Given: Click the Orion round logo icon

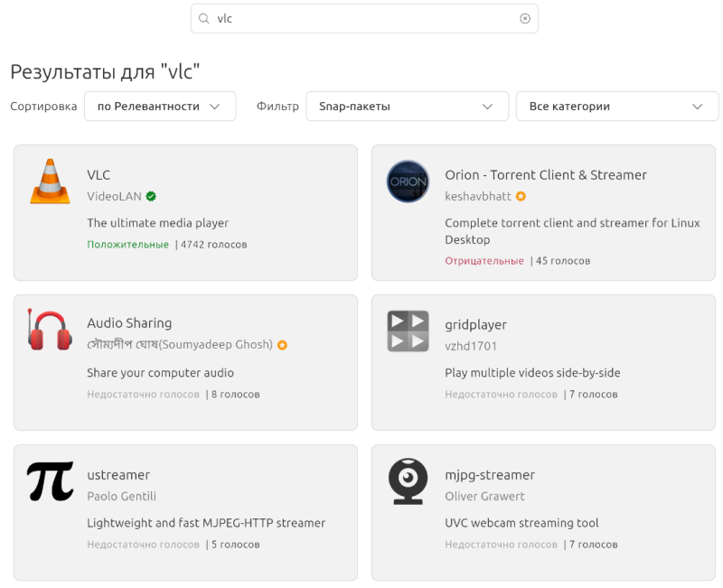Looking at the screenshot, I should 408,182.
